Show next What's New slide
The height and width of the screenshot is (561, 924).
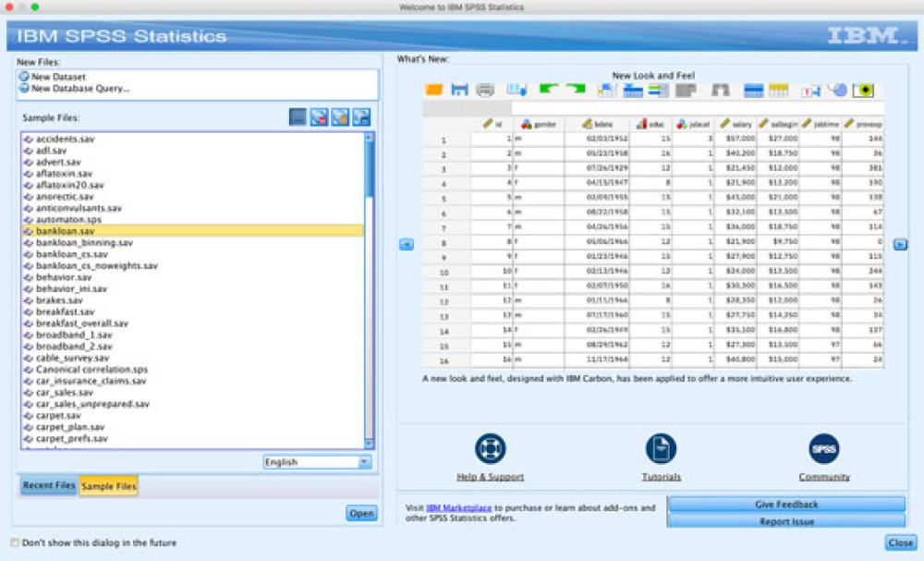click(x=900, y=244)
